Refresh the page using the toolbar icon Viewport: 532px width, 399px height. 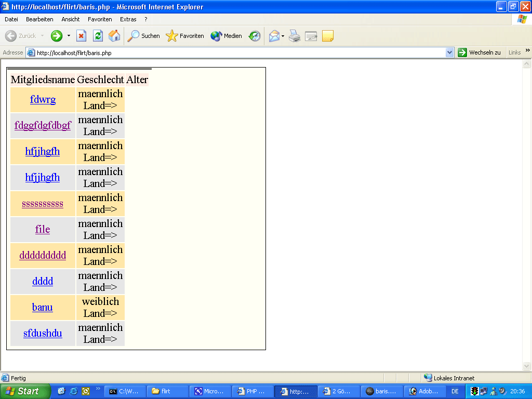pyautogui.click(x=98, y=36)
